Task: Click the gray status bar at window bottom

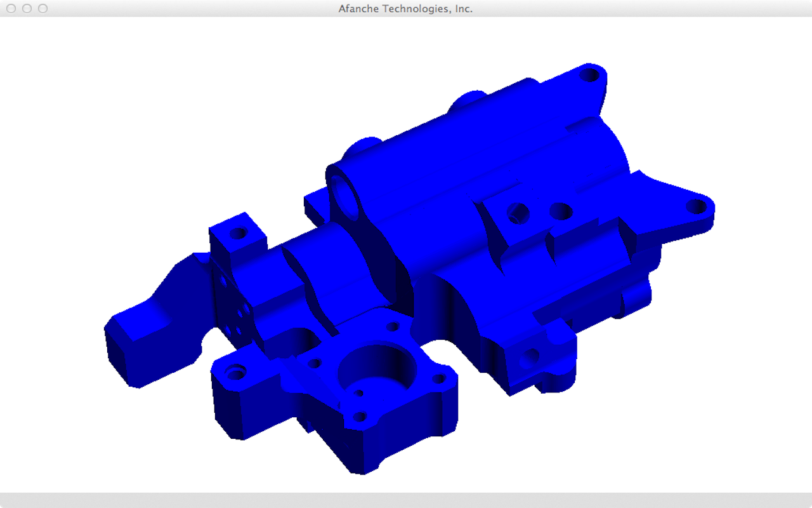Action: coord(406,500)
